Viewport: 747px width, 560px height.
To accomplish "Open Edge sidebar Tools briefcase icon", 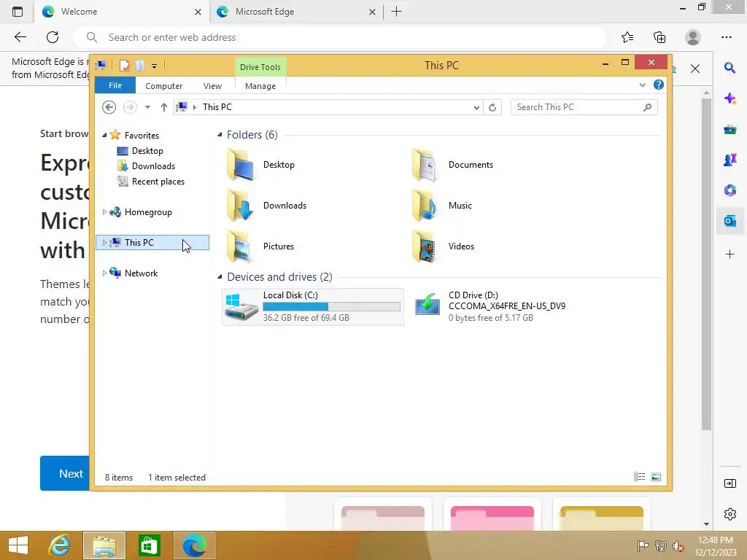I will pos(729,130).
